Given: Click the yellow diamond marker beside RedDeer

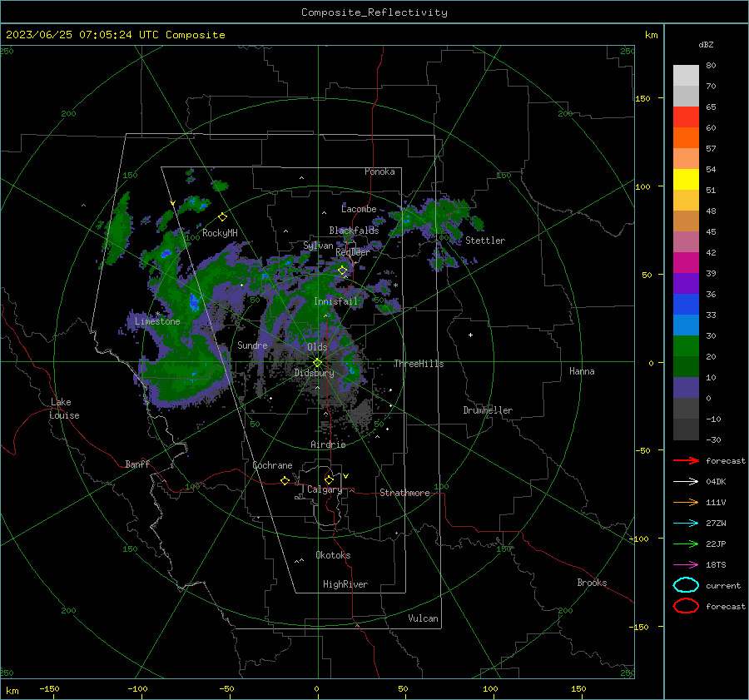Looking at the screenshot, I should [x=343, y=271].
